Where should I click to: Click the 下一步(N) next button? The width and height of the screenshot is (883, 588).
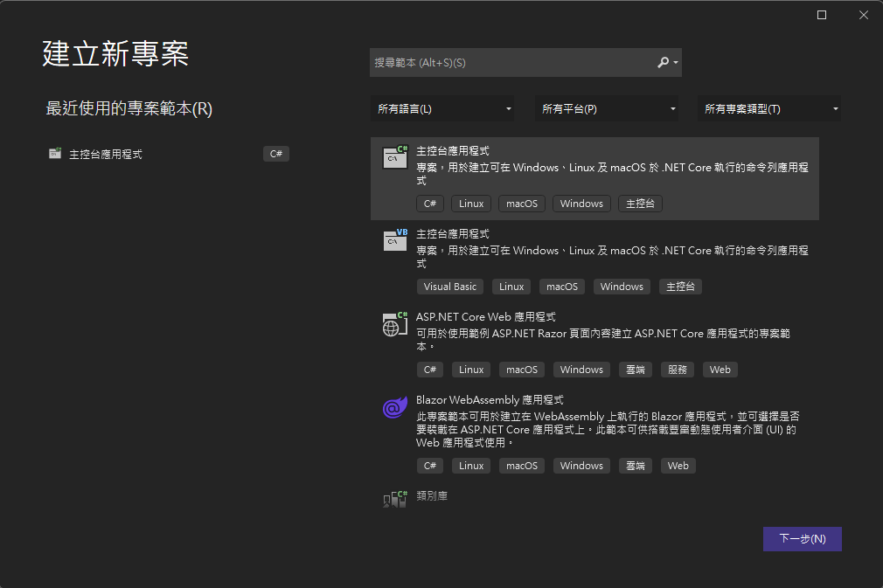tap(803, 539)
